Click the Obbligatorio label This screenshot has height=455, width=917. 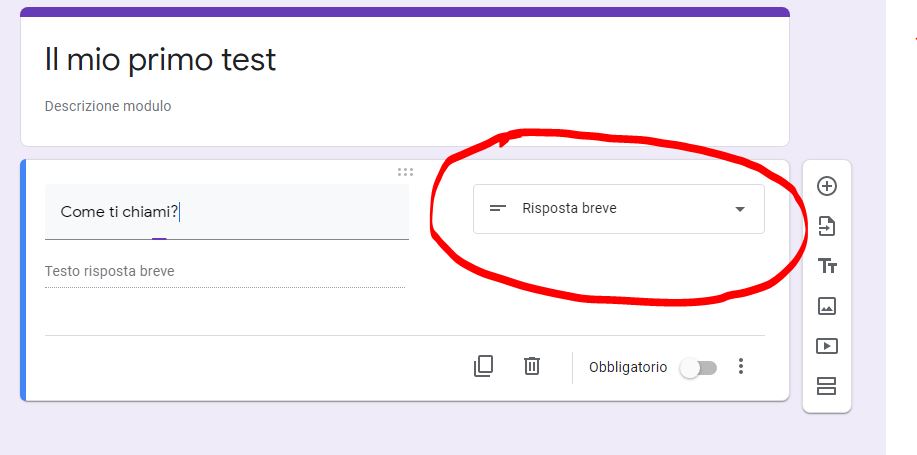pyautogui.click(x=628, y=367)
